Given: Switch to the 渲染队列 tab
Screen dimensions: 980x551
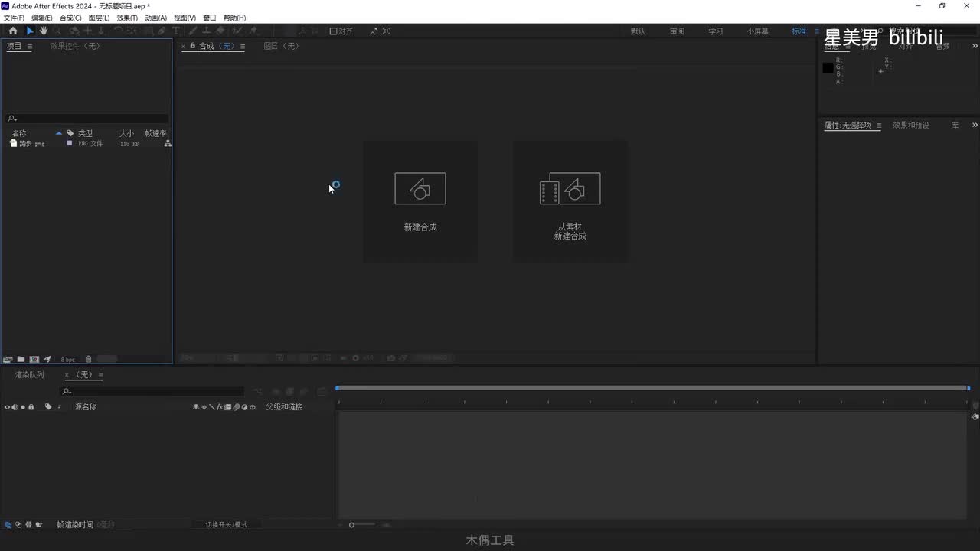Looking at the screenshot, I should tap(30, 375).
